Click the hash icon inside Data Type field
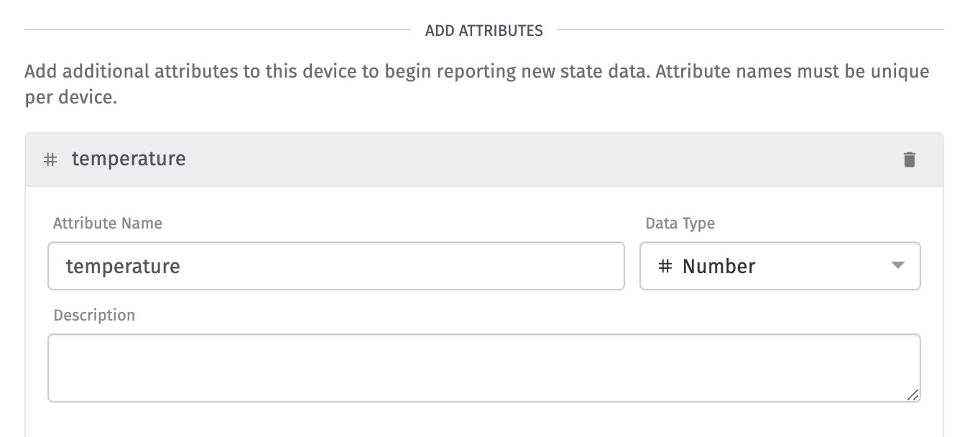Image resolution: width=980 pixels, height=437 pixels. (665, 267)
